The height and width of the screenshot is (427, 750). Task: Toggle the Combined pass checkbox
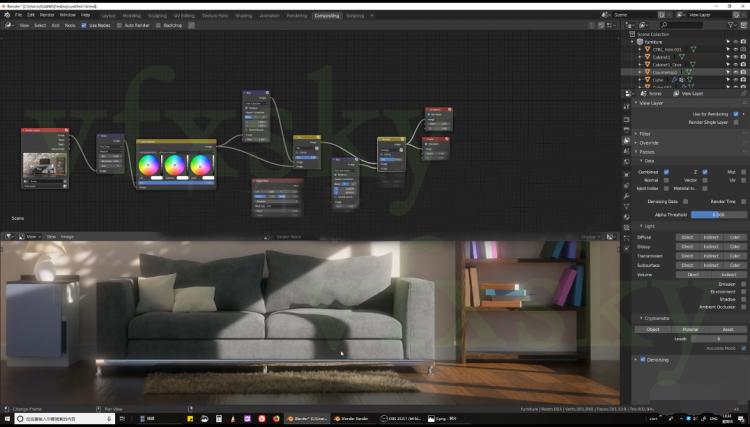tap(666, 172)
